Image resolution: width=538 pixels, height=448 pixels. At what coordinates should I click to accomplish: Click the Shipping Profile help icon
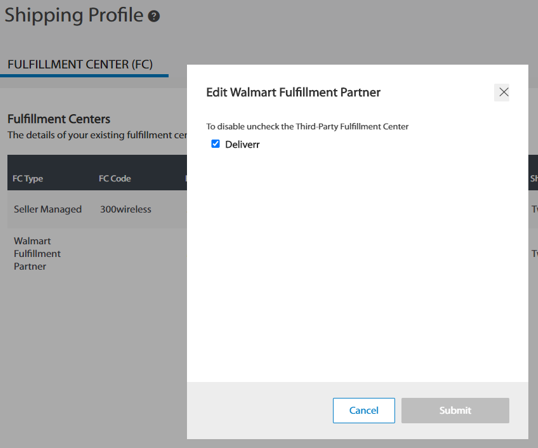154,16
